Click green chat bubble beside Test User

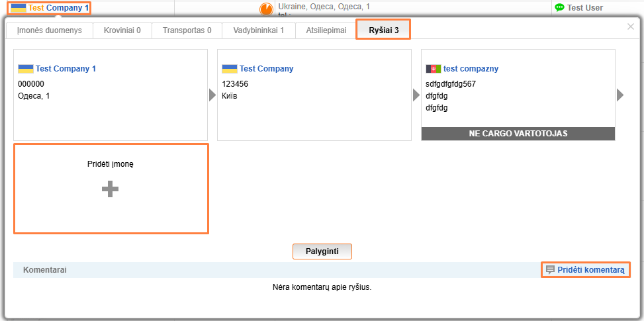tap(559, 8)
